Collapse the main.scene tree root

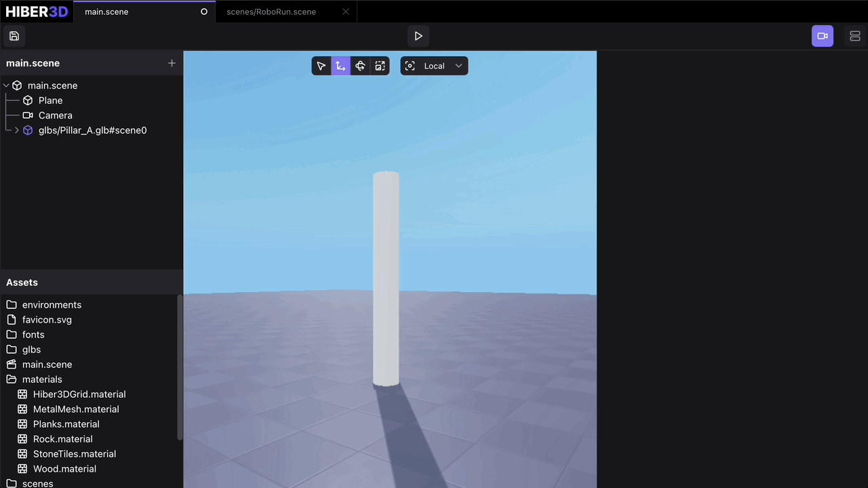click(5, 85)
